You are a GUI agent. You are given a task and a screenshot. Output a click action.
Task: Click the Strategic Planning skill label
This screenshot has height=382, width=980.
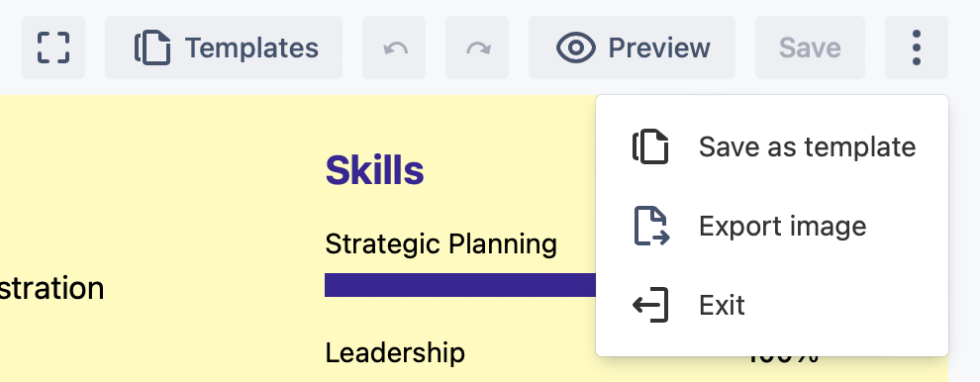tap(441, 243)
